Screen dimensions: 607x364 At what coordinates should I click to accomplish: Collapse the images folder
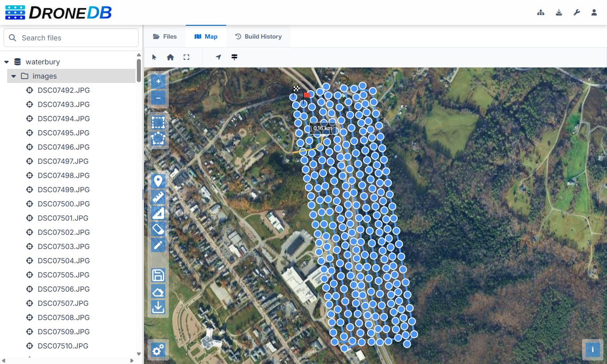pyautogui.click(x=14, y=76)
